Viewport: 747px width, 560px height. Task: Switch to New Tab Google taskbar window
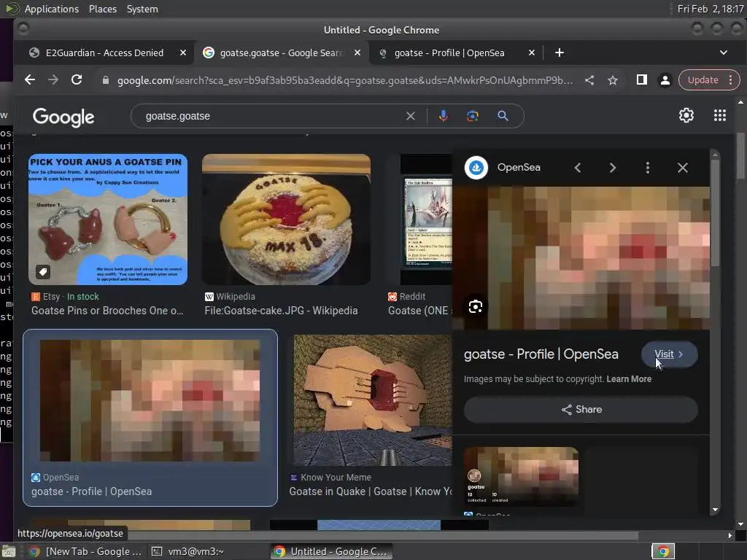coord(86,551)
